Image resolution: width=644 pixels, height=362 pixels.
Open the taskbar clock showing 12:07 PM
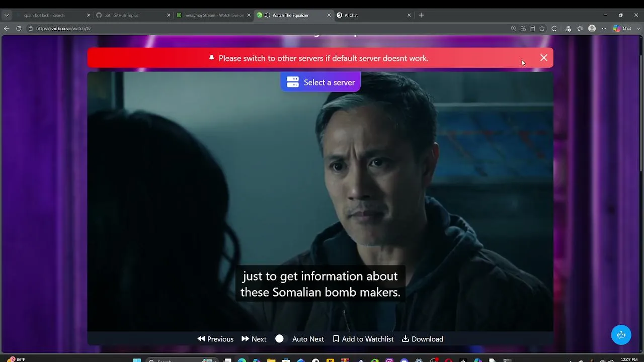[629, 359]
